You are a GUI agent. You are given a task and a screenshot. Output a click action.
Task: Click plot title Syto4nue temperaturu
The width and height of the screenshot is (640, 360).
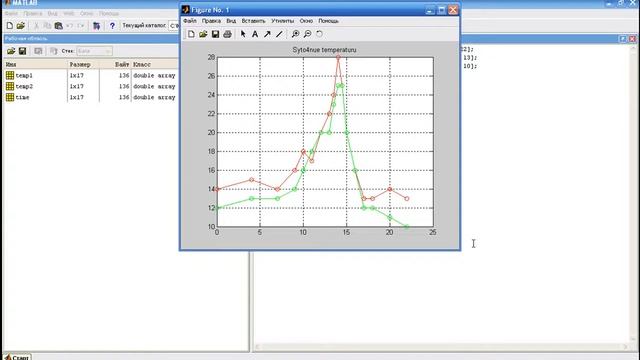[324, 50]
